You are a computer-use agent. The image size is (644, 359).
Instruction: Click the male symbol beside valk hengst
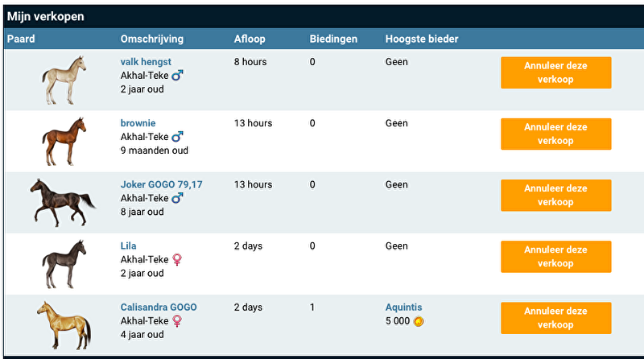pos(177,76)
